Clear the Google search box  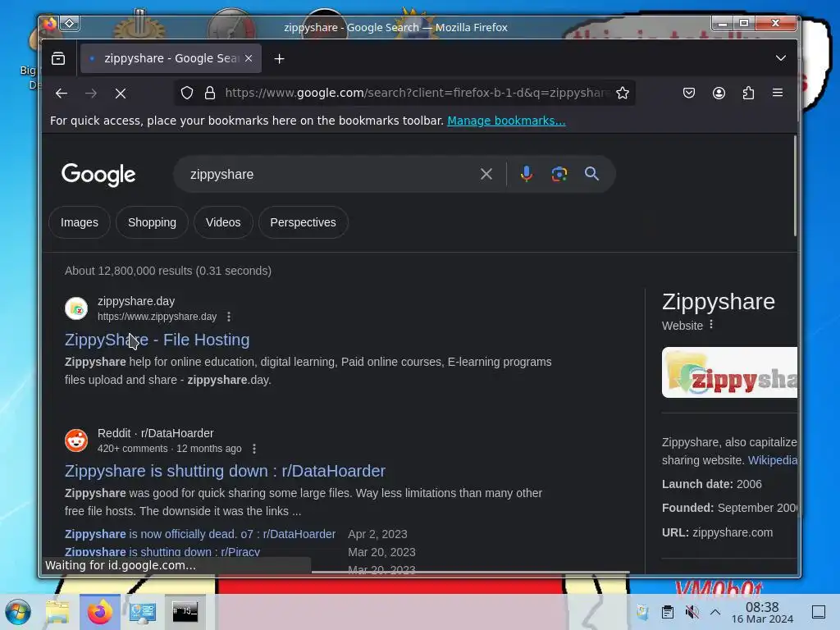[x=486, y=174]
